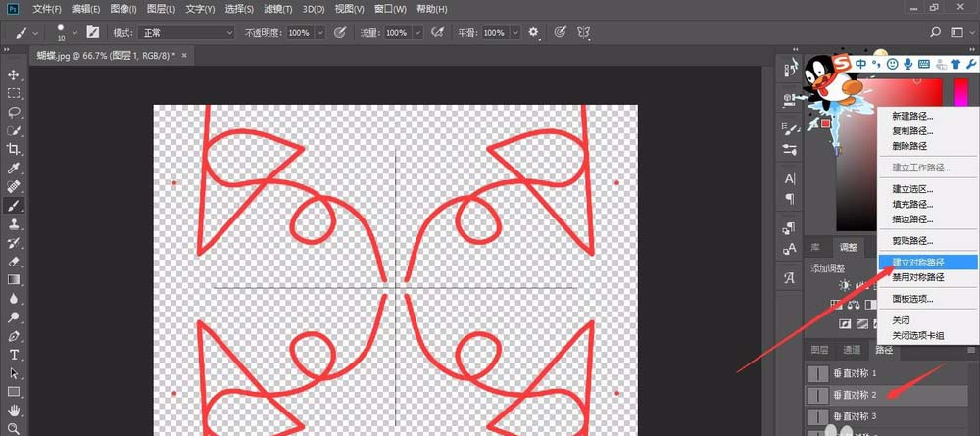Toggle pressure for size button
Image resolution: width=980 pixels, height=436 pixels.
560,32
